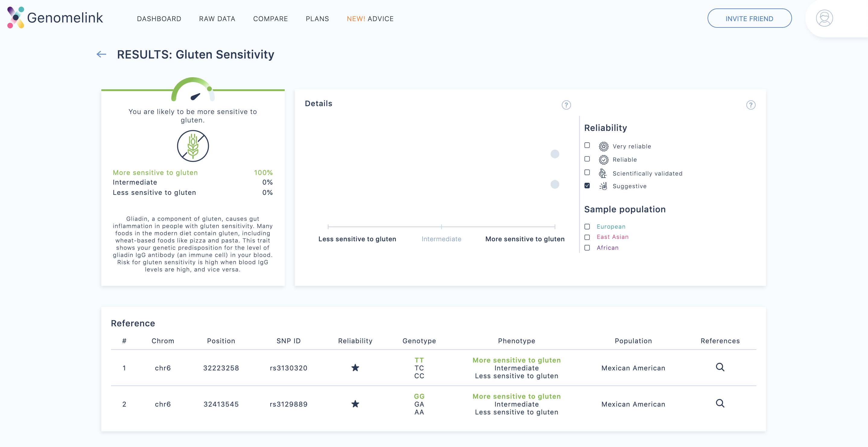Screen dimensions: 868x447
Task: Click the Genomelink logo
Action: (x=55, y=17)
